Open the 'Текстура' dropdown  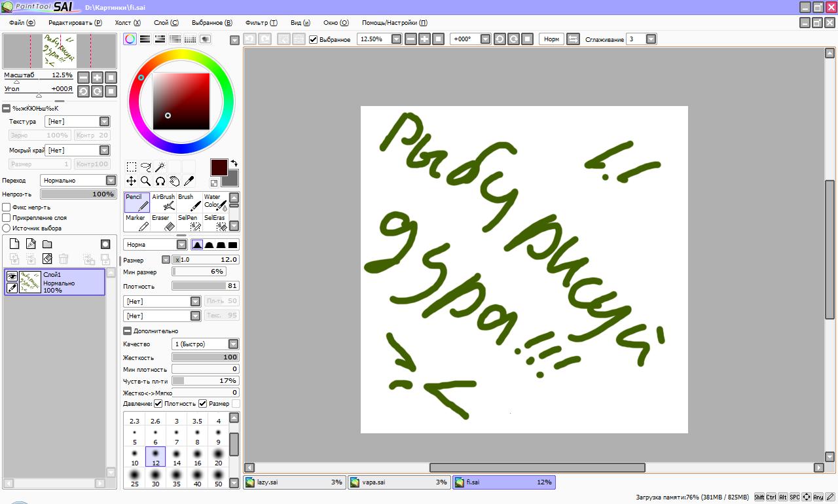pos(77,122)
